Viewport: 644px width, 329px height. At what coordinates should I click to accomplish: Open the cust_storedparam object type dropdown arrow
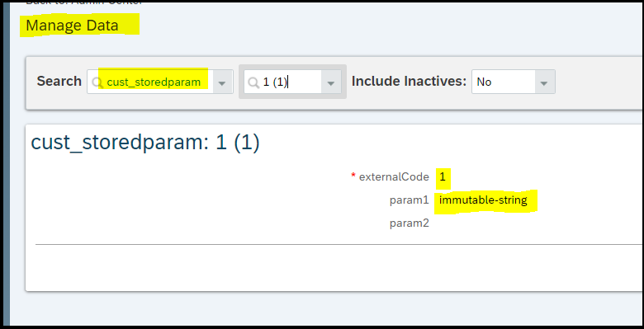(x=222, y=82)
